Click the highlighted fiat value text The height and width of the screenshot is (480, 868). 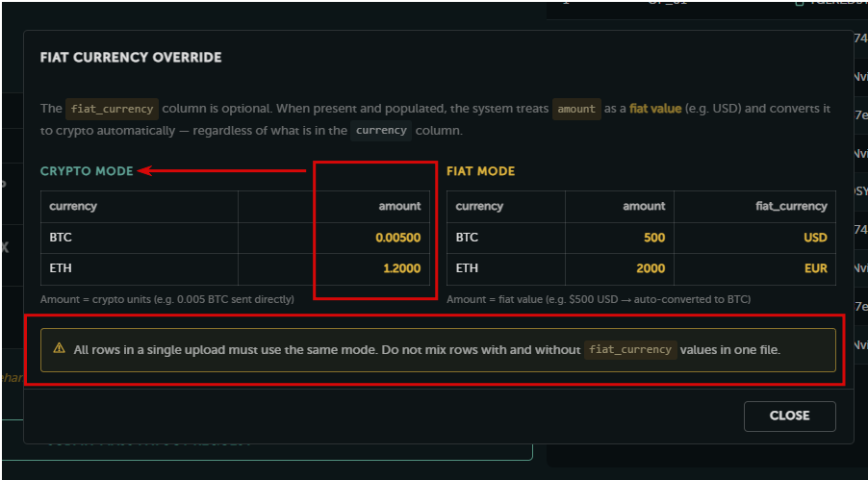[655, 109]
